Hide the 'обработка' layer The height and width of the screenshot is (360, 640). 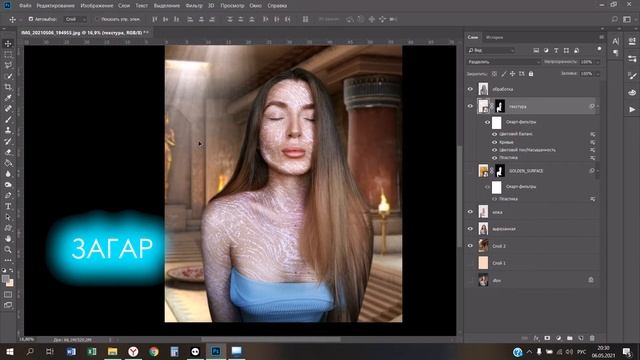[x=470, y=89]
